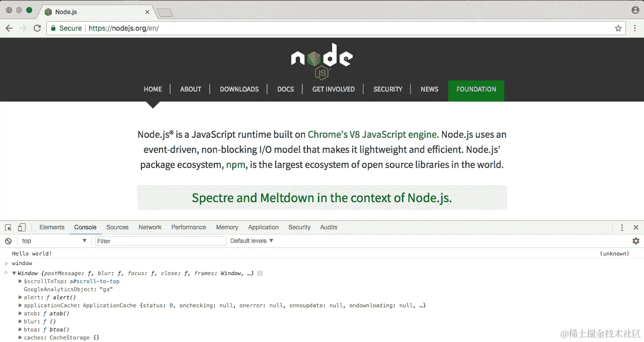This screenshot has height=342, width=644.
Task: Follow the Chrome's V8 JavaScript engine link
Action: coord(372,134)
